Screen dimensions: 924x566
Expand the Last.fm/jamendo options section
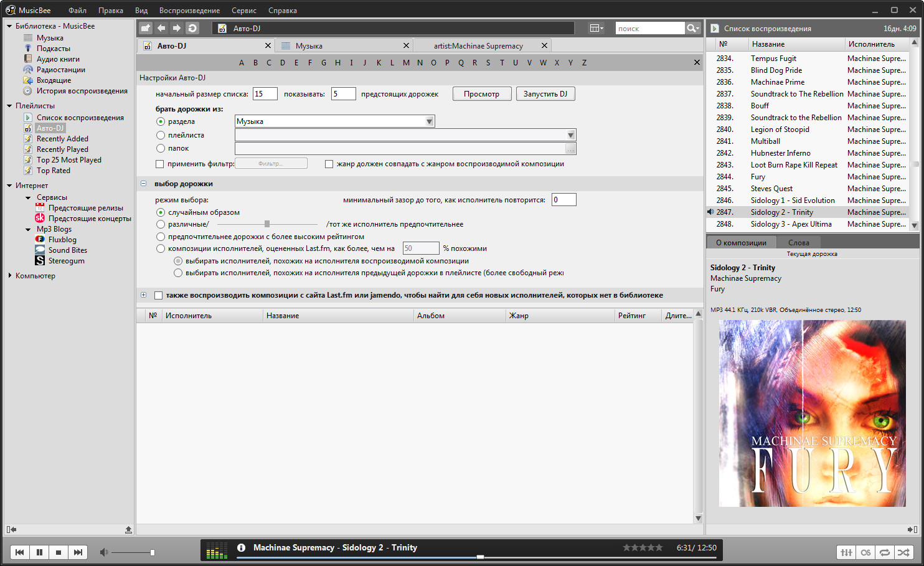tap(143, 295)
